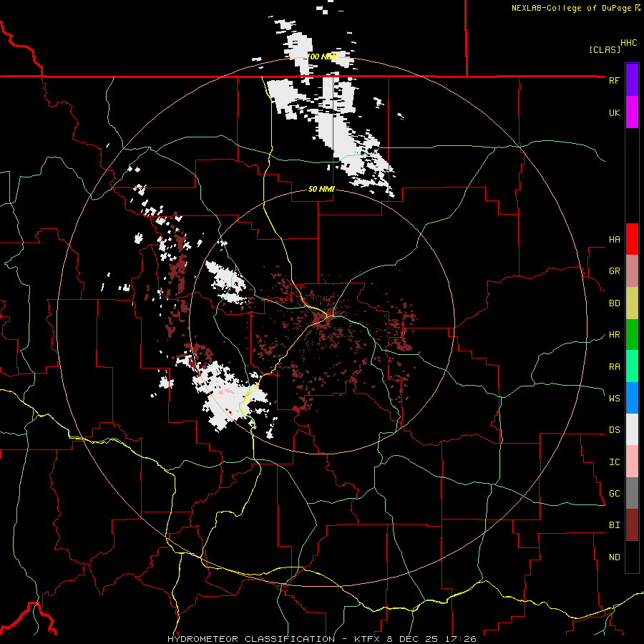Viewport: 644px width, 644px height.
Task: Click the ND black legend swatch
Action: [632, 557]
